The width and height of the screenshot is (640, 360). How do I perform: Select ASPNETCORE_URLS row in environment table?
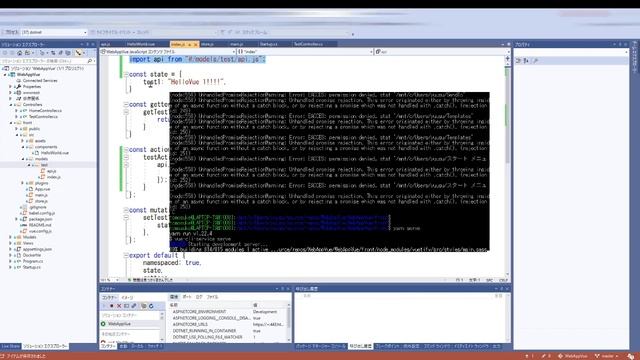(x=229, y=324)
